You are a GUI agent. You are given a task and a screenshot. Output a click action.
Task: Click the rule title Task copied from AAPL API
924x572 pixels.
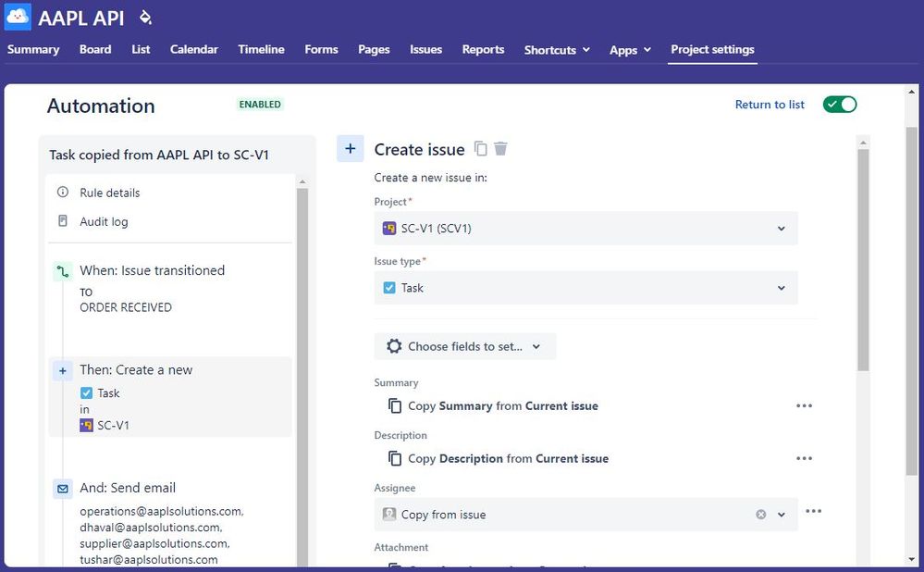tap(159, 155)
